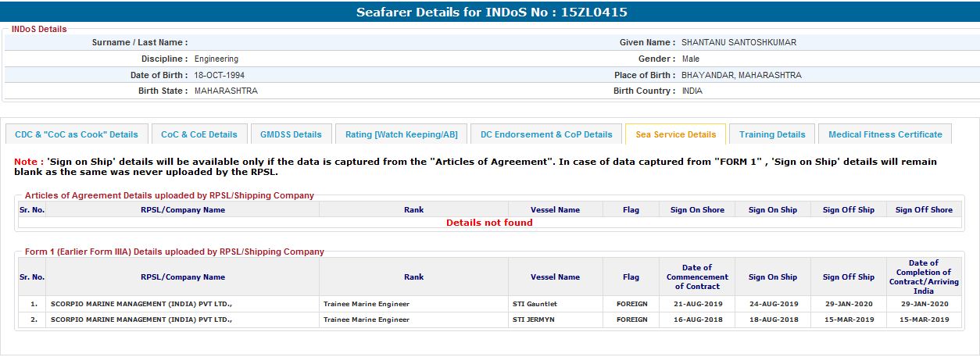Click the red 'Details not found' message
Viewport: 980px width, 357px height.
(489, 223)
